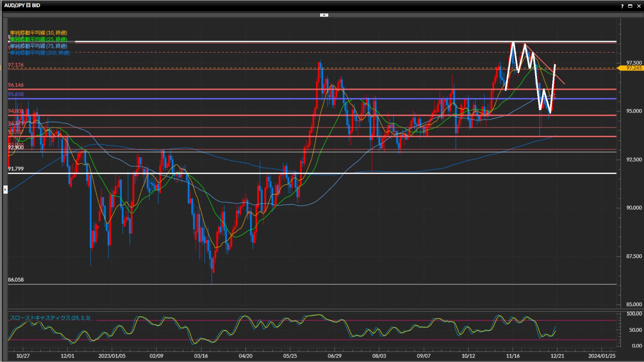Select the 200-period simple moving average label
The height and width of the screenshot is (362, 644).
pos(40,53)
